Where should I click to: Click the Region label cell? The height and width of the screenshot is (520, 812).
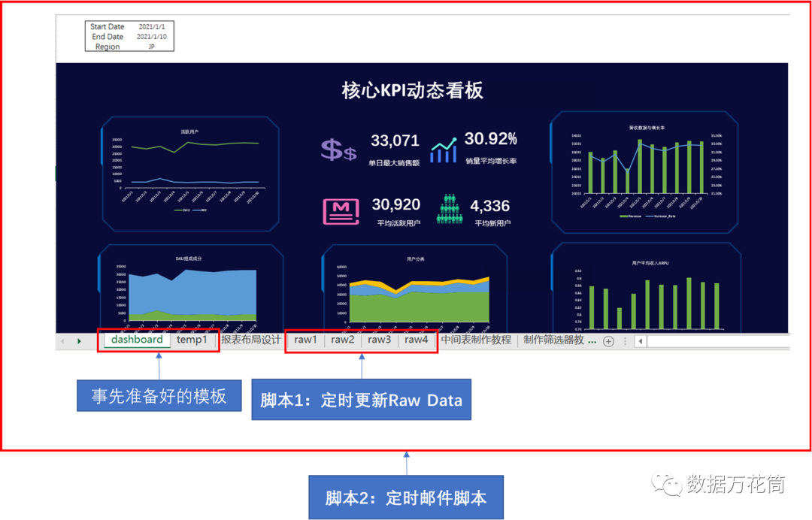coord(108,47)
